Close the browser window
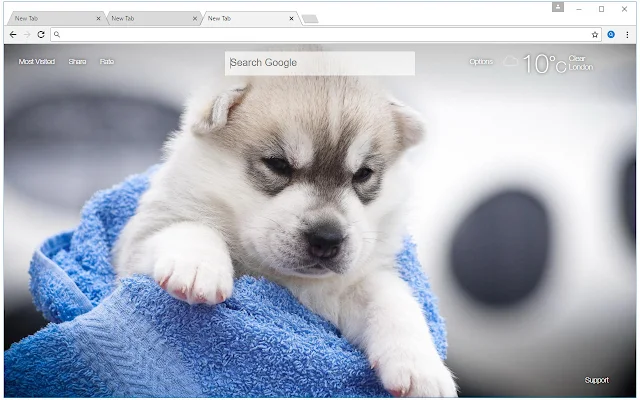 pos(624,9)
